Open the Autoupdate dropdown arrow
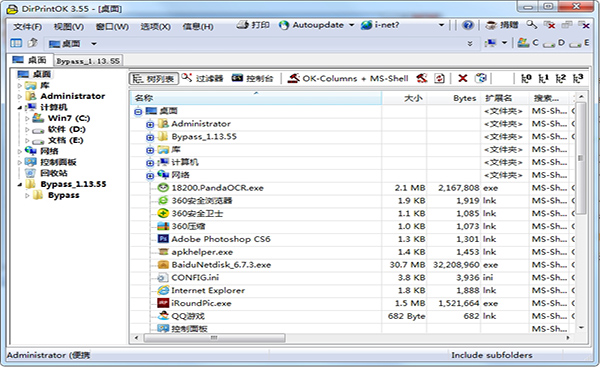This screenshot has height=367, width=600. (352, 25)
